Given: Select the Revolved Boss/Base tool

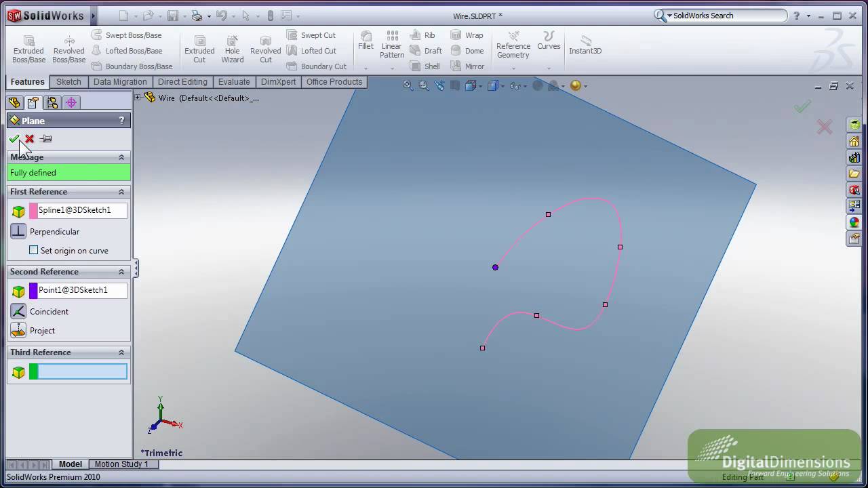Looking at the screenshot, I should 68,49.
